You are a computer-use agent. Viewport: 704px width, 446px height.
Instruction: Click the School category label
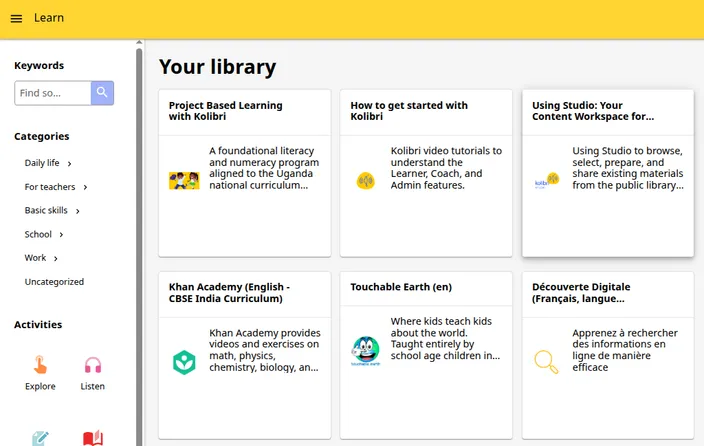38,234
